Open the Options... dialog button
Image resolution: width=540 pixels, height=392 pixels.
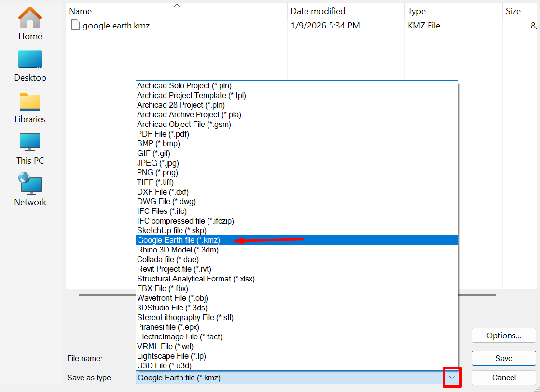(x=503, y=336)
